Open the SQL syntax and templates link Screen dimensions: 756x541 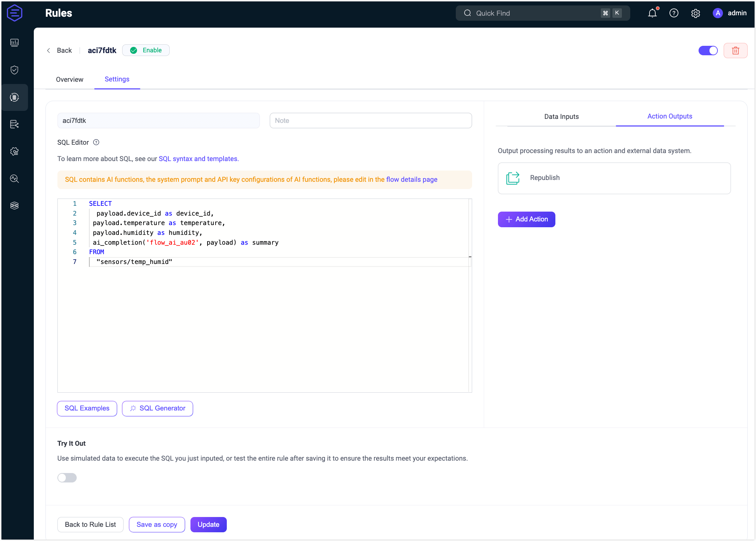(x=198, y=159)
